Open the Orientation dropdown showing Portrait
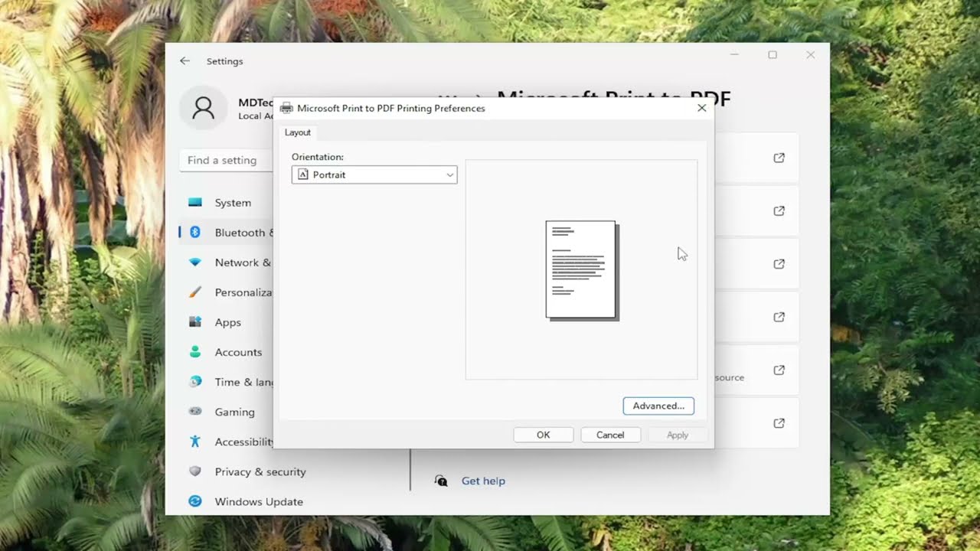Image resolution: width=980 pixels, height=551 pixels. [x=374, y=174]
